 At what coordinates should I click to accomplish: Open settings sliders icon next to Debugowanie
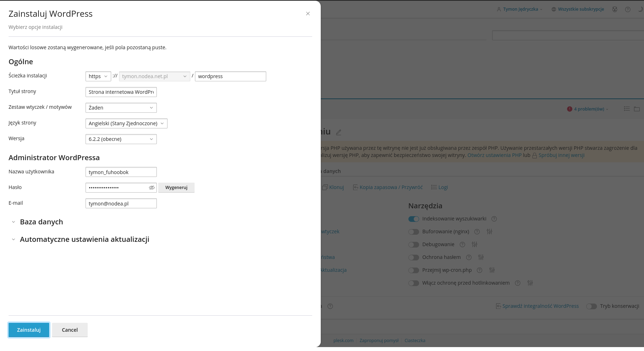(x=474, y=245)
